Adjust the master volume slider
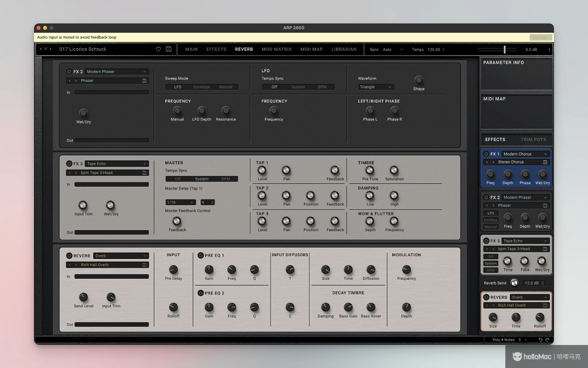Screen dimensions: 588x368 click(504, 49)
